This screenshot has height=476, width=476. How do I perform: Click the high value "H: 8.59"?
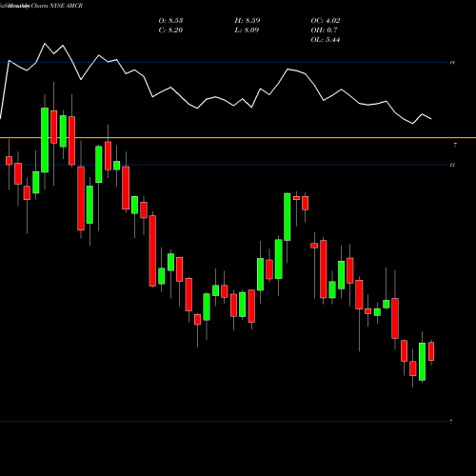tap(248, 21)
